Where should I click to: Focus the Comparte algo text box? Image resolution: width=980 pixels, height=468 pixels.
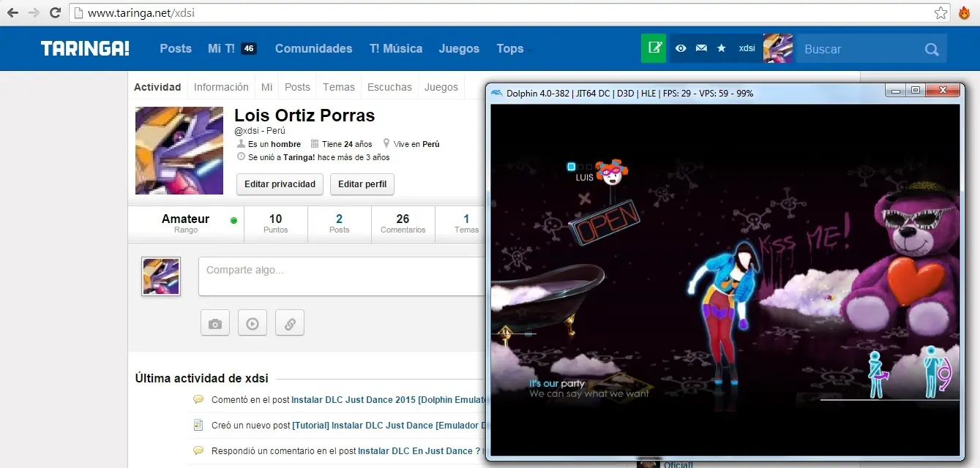click(x=343, y=276)
